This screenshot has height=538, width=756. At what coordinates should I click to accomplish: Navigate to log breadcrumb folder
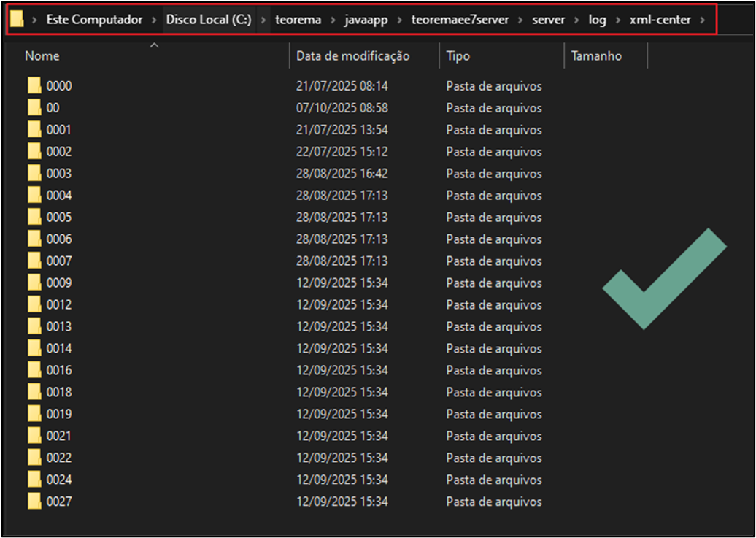click(x=597, y=20)
